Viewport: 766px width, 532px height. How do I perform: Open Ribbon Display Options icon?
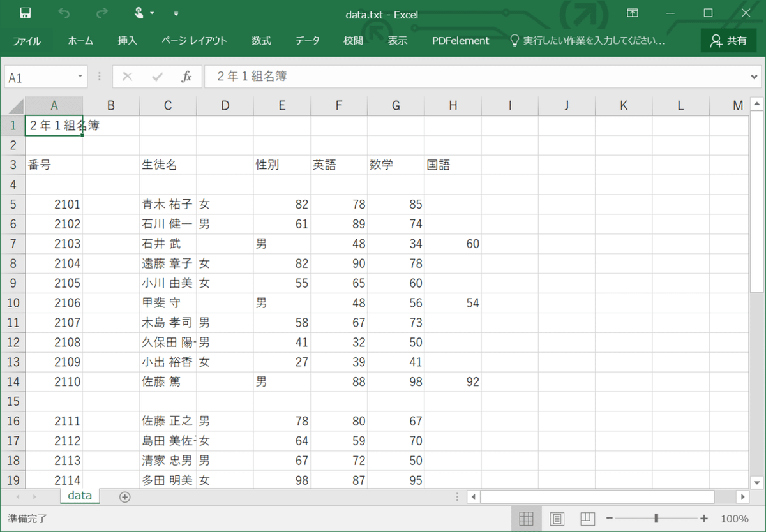point(632,13)
